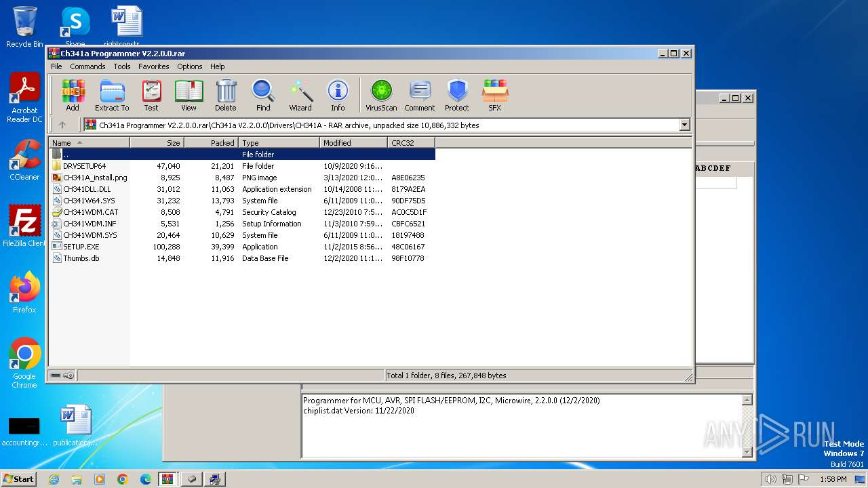Open the Favorites menu
This screenshot has width=868, height=488.
154,66
